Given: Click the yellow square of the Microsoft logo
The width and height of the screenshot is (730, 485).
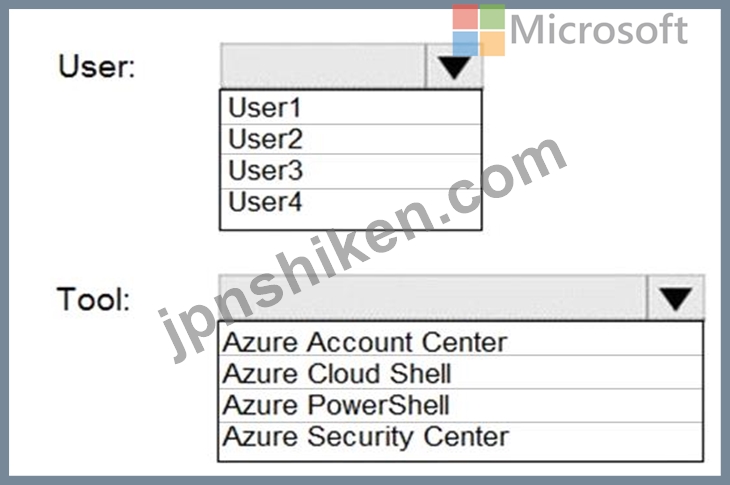Looking at the screenshot, I should click(x=492, y=43).
